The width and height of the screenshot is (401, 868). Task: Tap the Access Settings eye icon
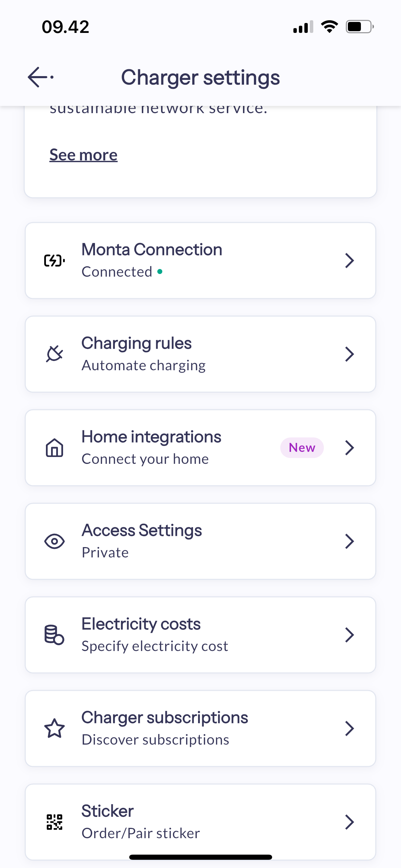[54, 541]
